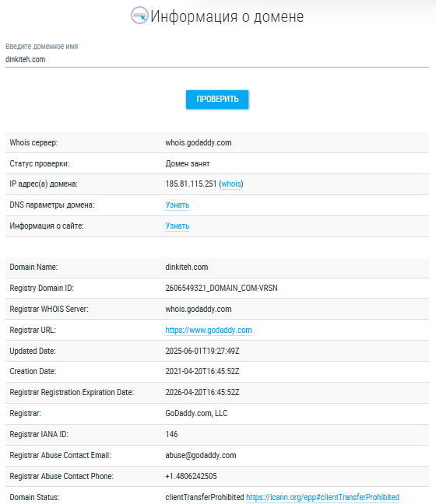Open whois link next to IP address
Screen dimensions: 436x504
pos(231,184)
